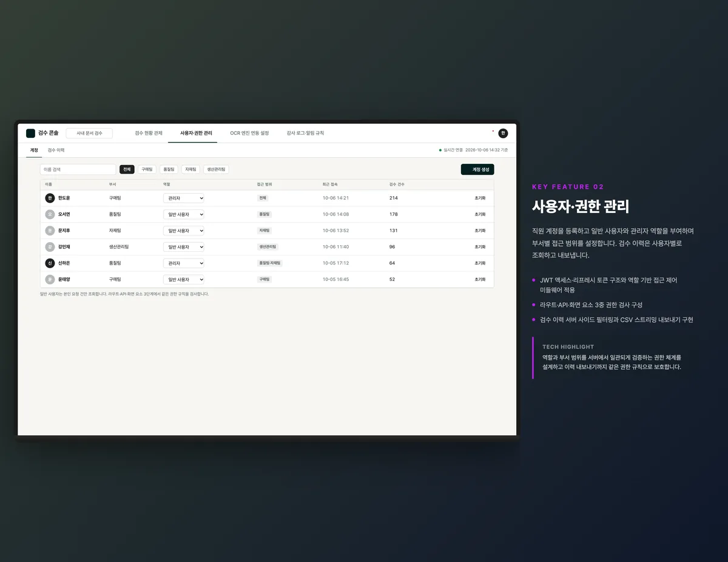Click the 사내 문서 검수 button

89,133
